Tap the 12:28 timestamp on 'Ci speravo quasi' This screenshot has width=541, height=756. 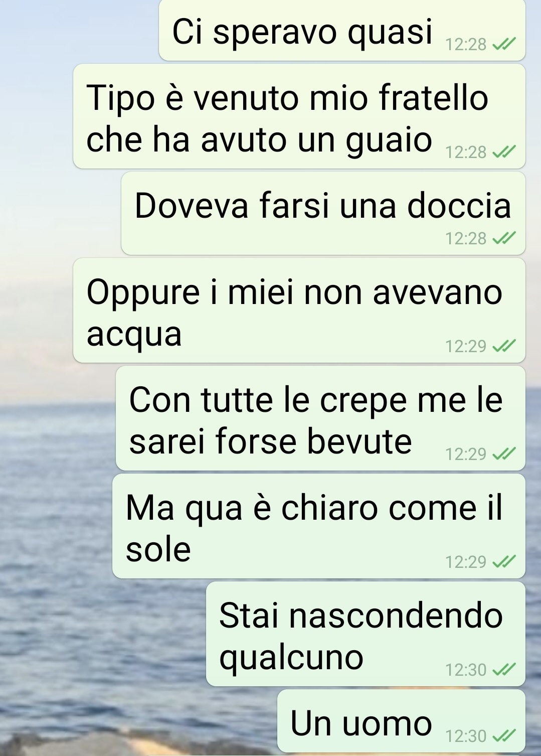pyautogui.click(x=466, y=45)
